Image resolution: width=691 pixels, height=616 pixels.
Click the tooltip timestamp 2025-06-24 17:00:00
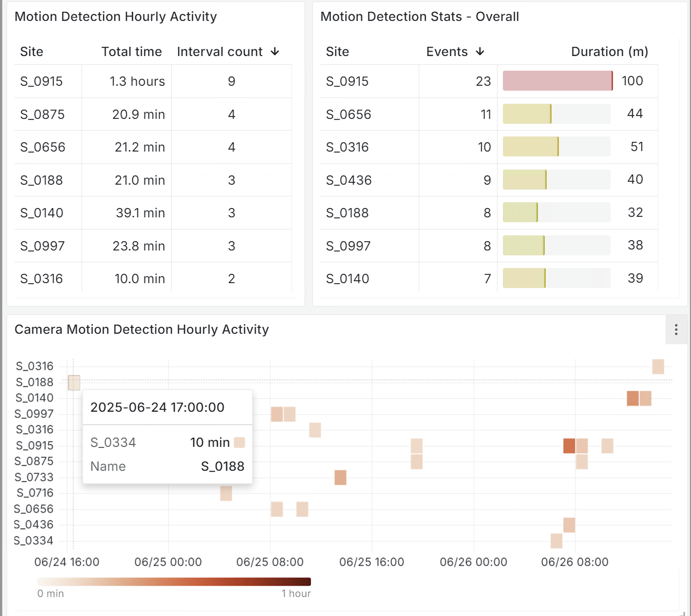point(157,407)
